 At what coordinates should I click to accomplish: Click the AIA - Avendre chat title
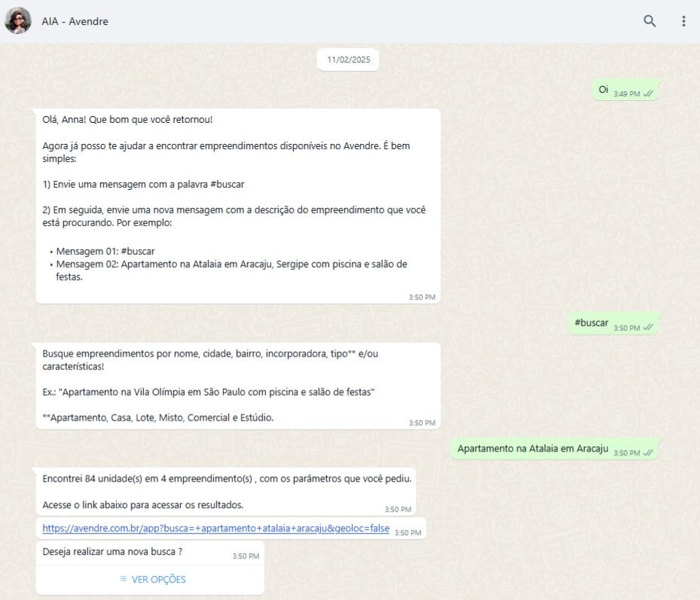[x=75, y=21]
